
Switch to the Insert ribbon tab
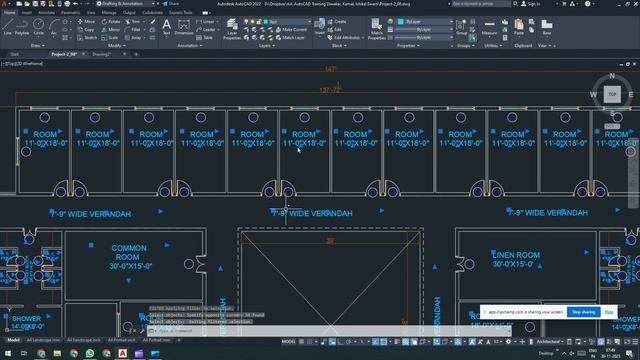pos(27,13)
